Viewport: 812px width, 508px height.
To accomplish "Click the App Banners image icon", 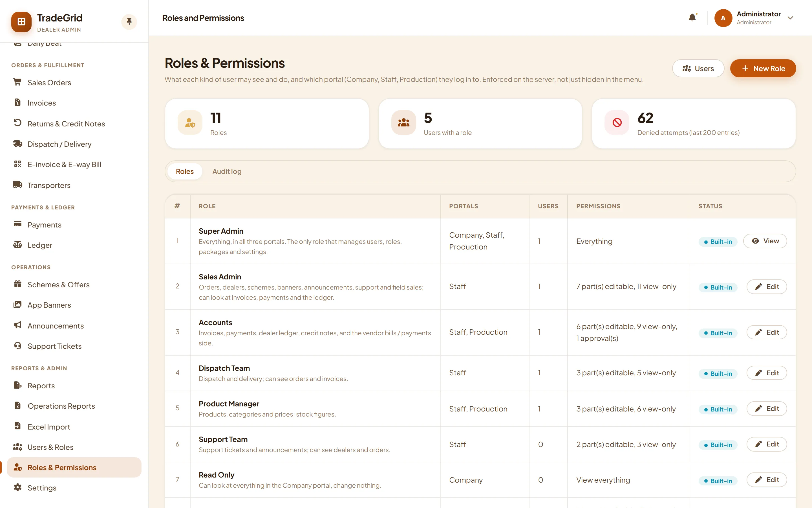I will [x=17, y=305].
